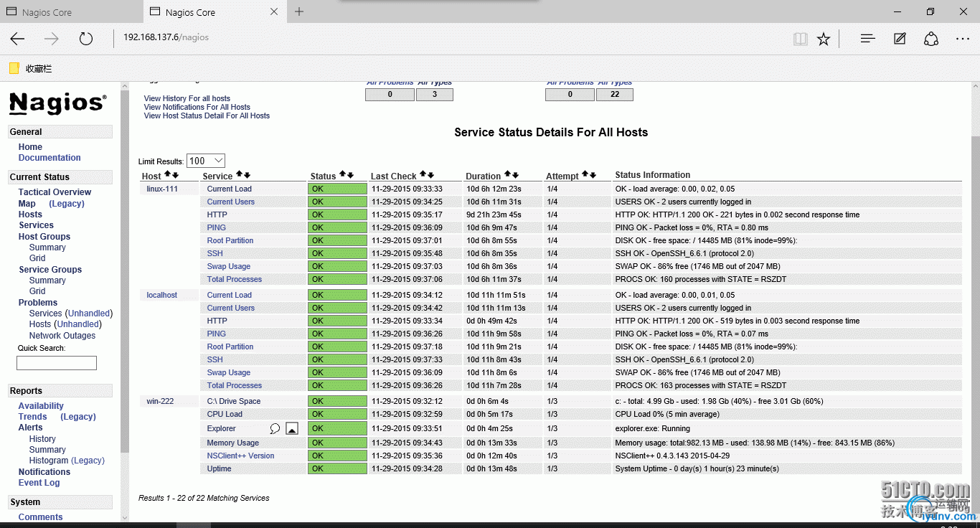Open the Limit Results dropdown

[206, 161]
